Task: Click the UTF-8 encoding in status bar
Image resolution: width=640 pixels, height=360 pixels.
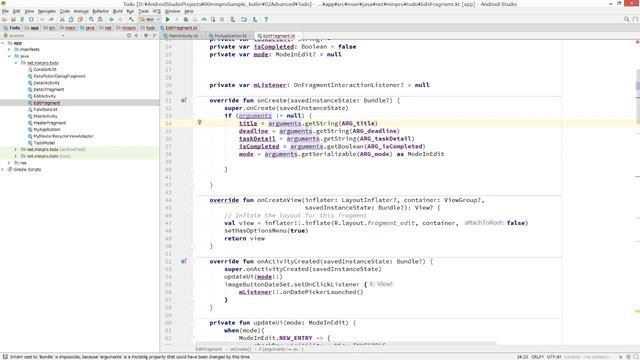Action: pos(553,357)
